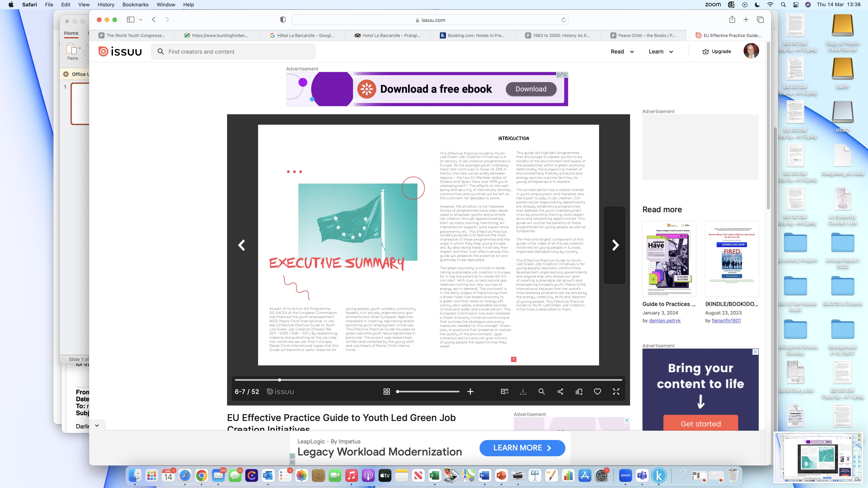Like the publication with heart icon
Screen dimensions: 868x488
coord(597,391)
